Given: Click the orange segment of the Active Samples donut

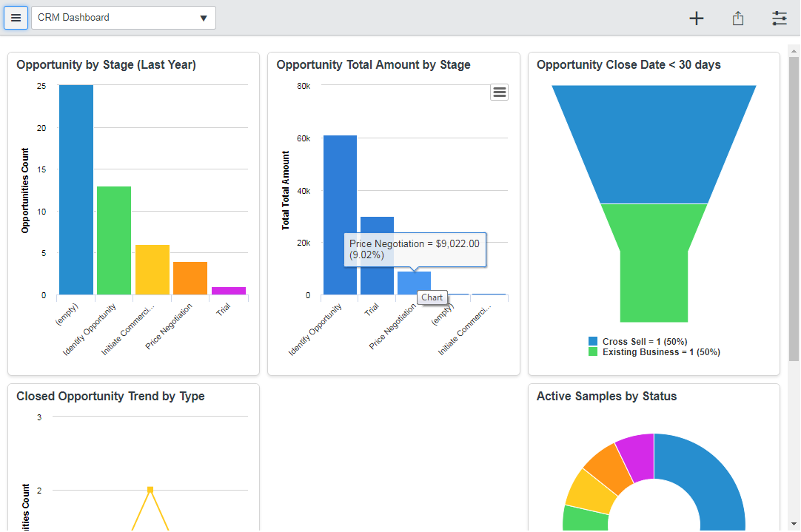Looking at the screenshot, I should (x=611, y=468).
